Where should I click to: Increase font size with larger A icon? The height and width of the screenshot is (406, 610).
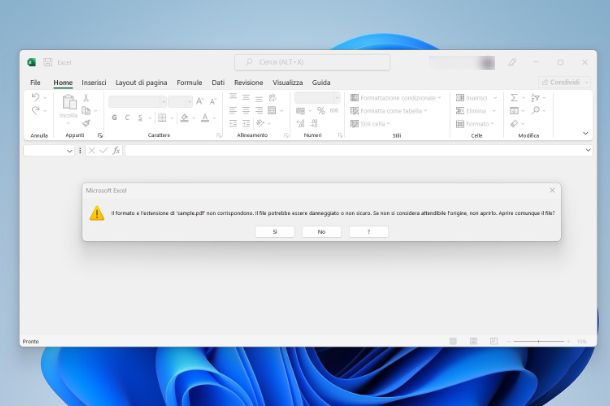point(200,101)
